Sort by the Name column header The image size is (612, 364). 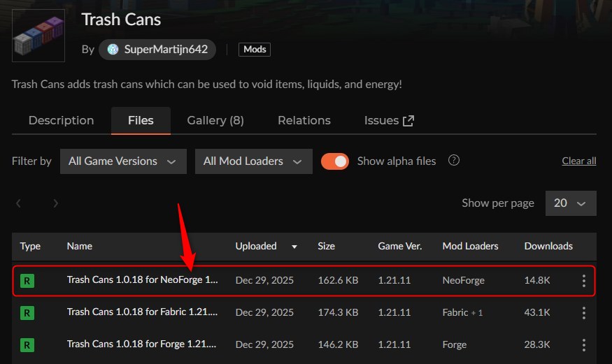(x=80, y=247)
